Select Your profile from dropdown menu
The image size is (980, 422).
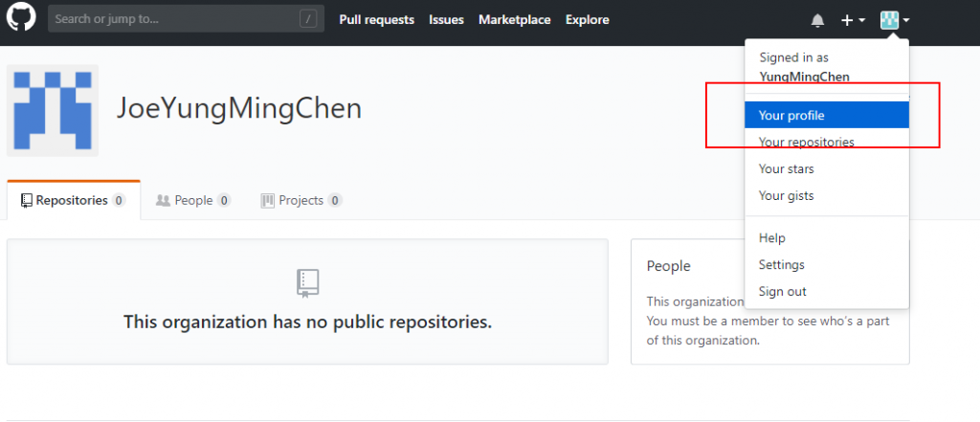click(827, 115)
